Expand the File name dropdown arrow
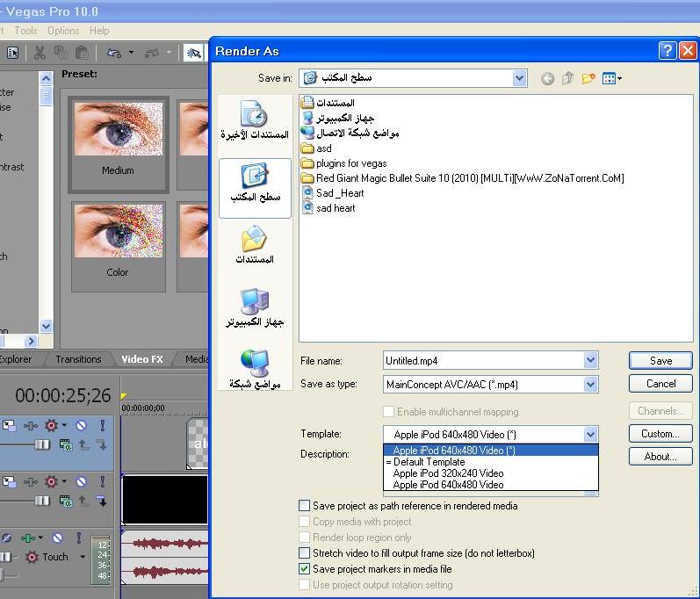Screen dimensions: 700x599 click(590, 360)
